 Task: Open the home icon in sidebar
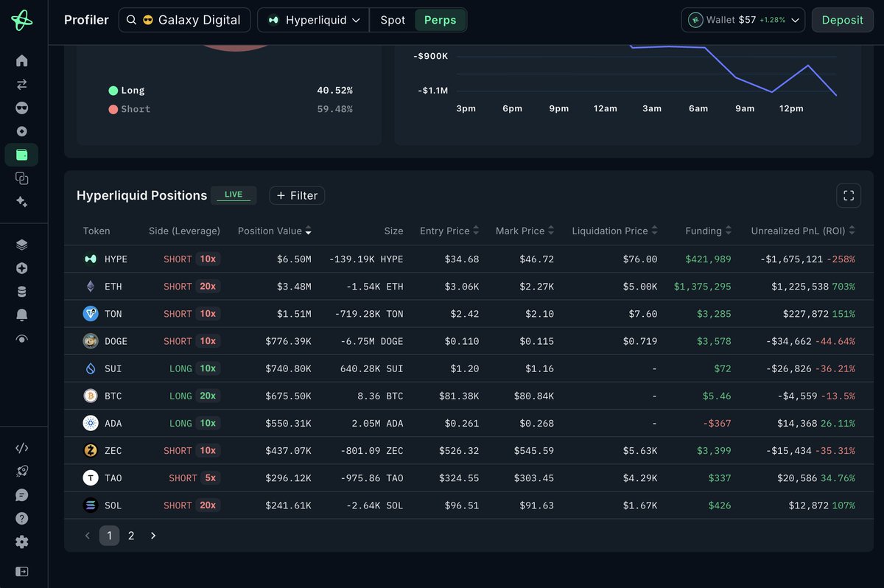(21, 60)
